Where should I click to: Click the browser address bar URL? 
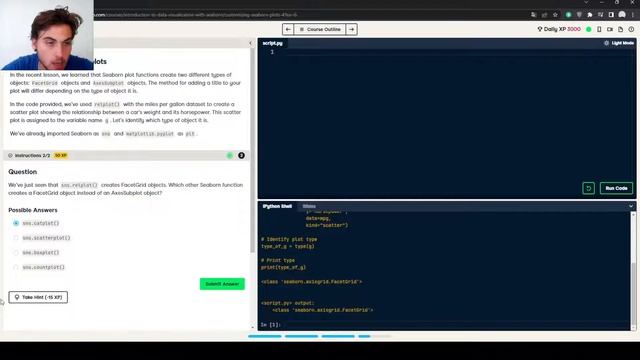(195, 15)
